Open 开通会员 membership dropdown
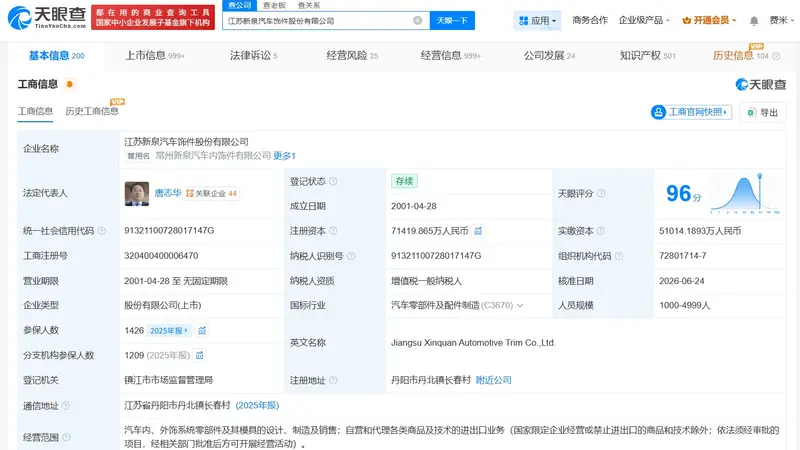The image size is (800, 450). (709, 20)
